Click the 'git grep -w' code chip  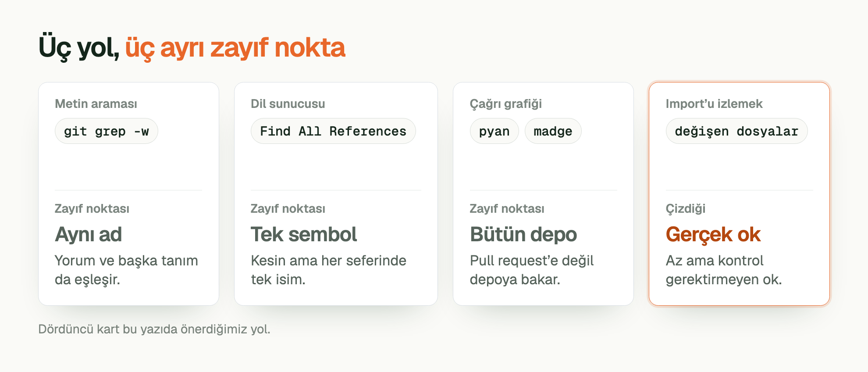(107, 131)
